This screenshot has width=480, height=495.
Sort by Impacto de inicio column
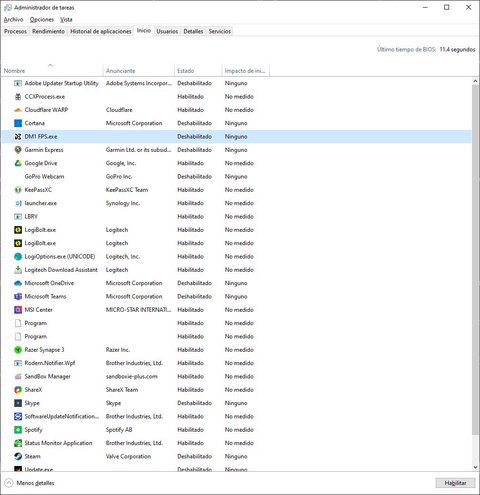(245, 71)
